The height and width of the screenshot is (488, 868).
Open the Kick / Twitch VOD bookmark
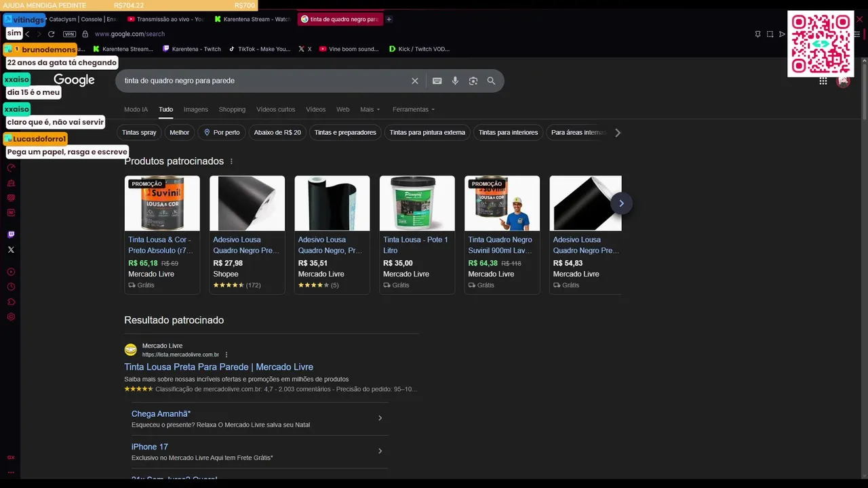coord(419,49)
